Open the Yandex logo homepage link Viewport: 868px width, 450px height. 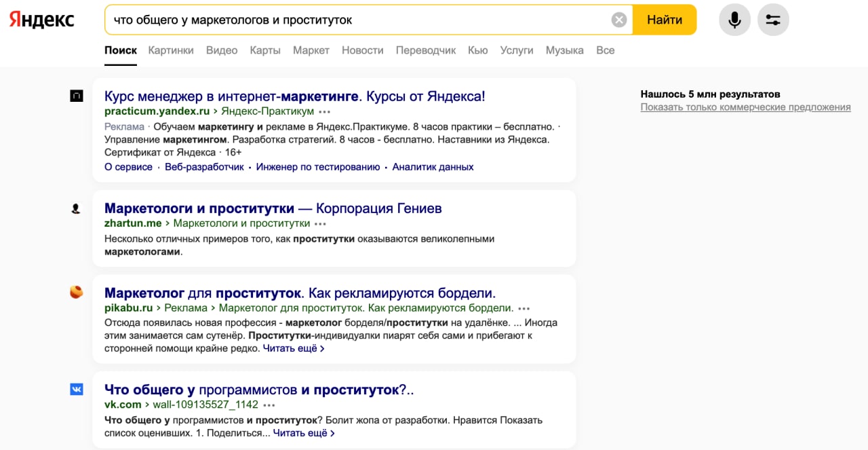pyautogui.click(x=41, y=20)
